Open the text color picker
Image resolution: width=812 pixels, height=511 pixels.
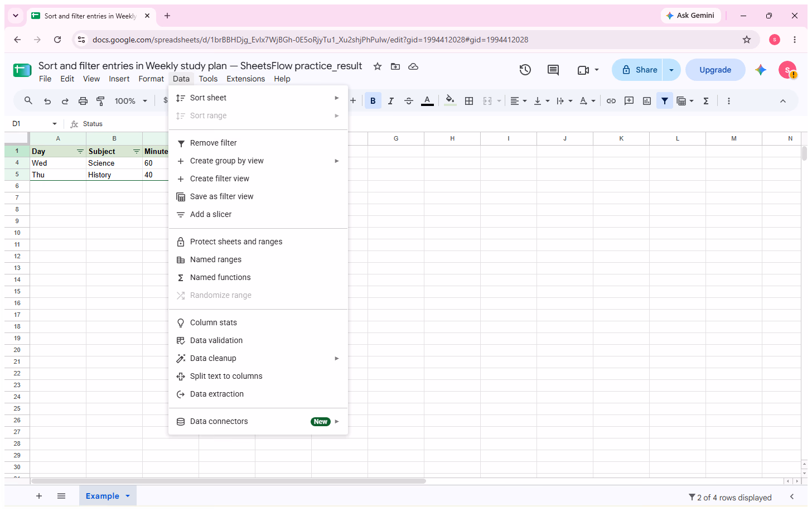click(427, 101)
